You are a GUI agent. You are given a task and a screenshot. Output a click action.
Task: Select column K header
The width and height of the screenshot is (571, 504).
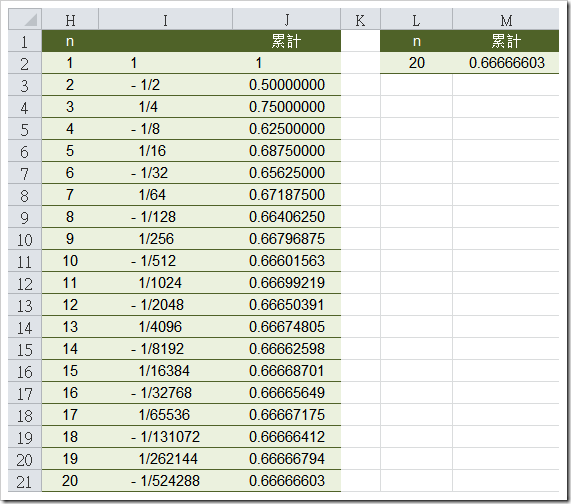(x=361, y=20)
